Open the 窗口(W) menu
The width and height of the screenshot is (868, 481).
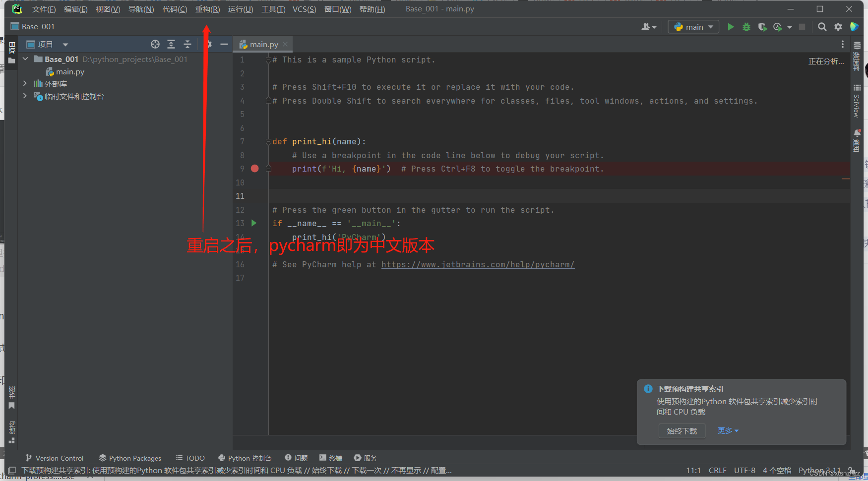[338, 9]
